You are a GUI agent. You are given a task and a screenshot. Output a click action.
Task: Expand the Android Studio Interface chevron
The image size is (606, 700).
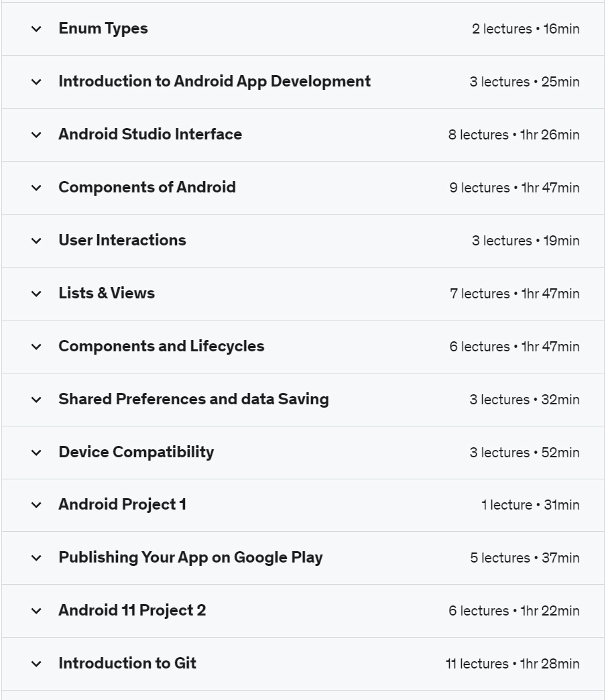tap(36, 135)
